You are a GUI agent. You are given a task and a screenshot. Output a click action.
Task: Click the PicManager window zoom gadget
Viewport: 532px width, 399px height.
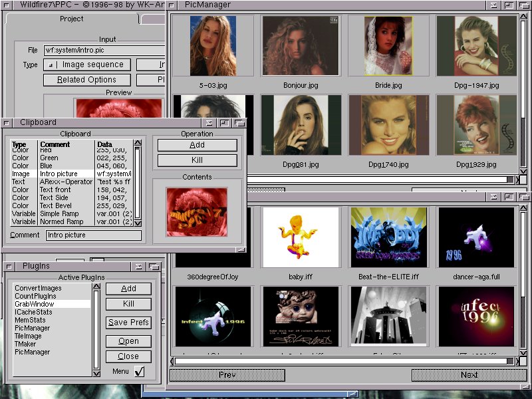[x=509, y=5]
